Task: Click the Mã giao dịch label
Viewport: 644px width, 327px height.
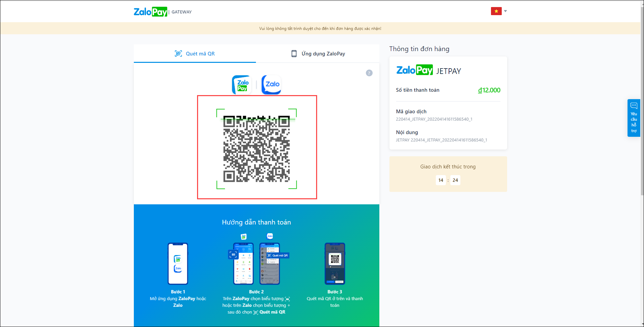Action: coord(411,112)
